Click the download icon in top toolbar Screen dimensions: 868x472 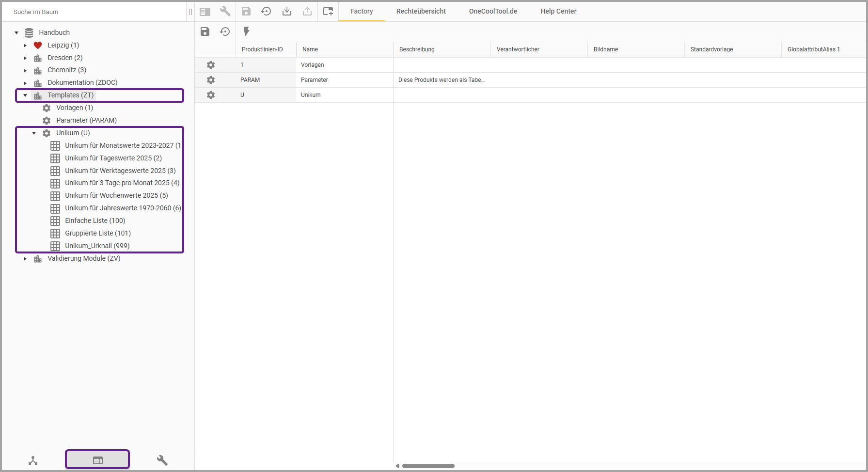pos(287,11)
